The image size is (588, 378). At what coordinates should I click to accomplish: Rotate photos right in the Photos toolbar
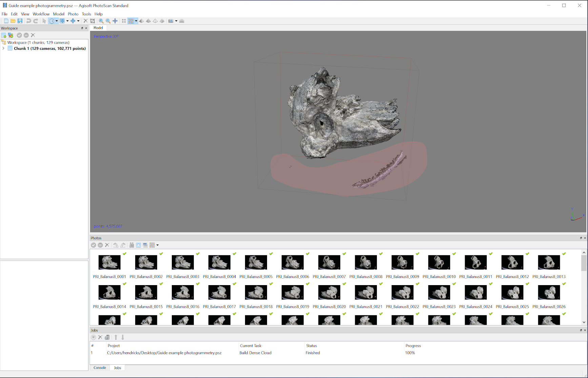click(123, 245)
